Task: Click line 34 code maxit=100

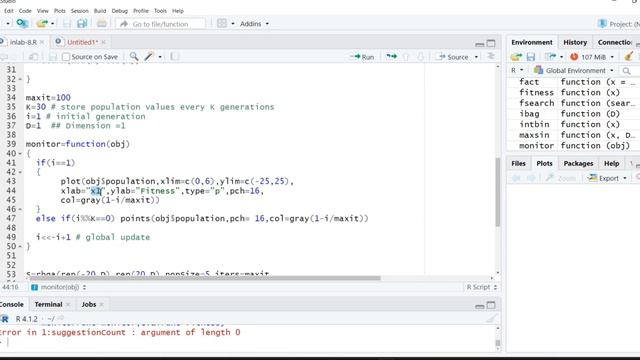Action: pos(48,98)
